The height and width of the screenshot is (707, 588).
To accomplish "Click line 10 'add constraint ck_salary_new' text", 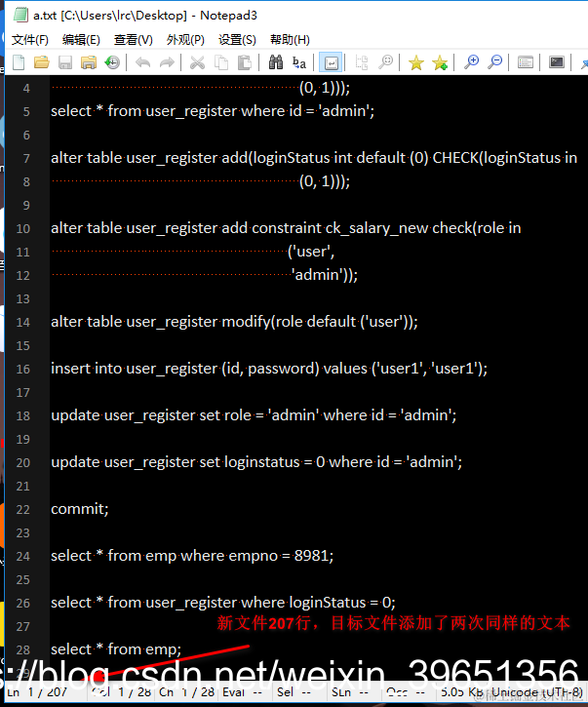I will coord(324,228).
